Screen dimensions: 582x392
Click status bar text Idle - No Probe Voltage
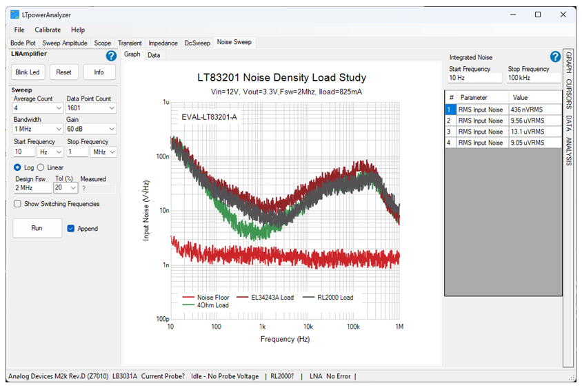point(225,376)
